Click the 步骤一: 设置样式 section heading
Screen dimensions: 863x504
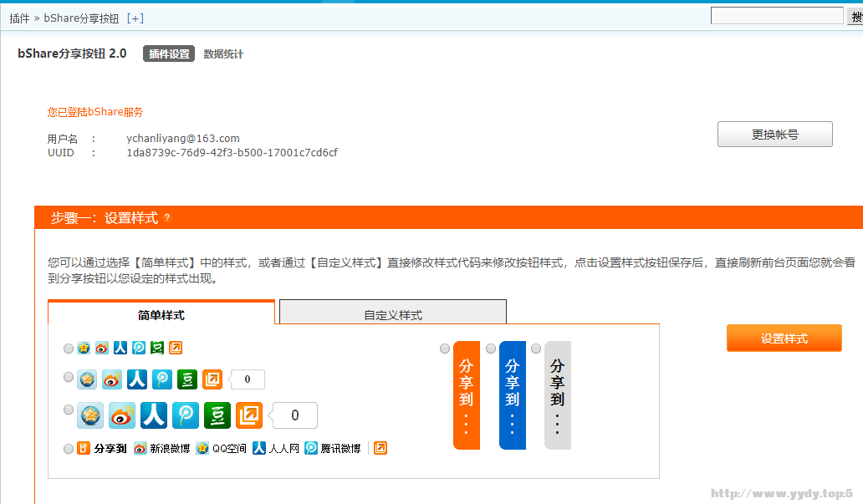click(x=104, y=218)
